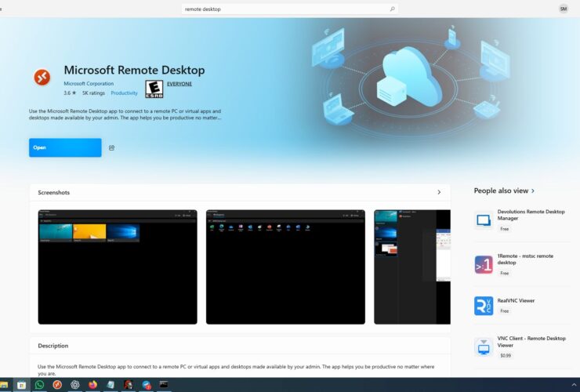Viewport: 580px width, 392px height.
Task: Open the Productivity category link
Action: (124, 93)
